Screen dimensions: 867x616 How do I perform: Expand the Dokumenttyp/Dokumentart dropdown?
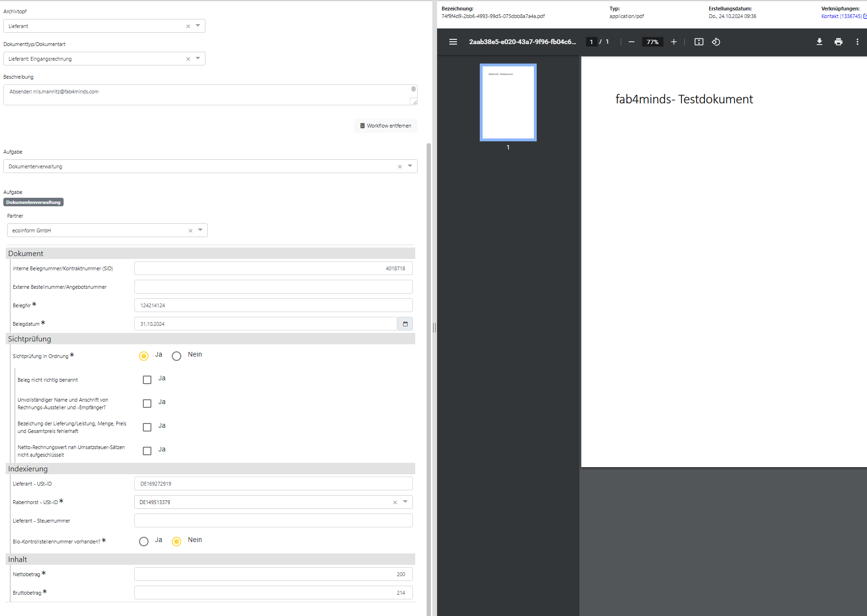(198, 58)
